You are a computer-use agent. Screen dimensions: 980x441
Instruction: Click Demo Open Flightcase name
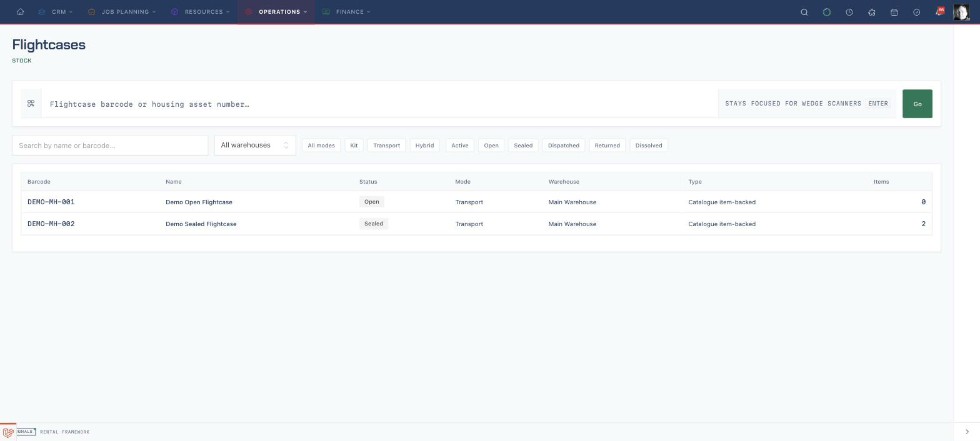coord(199,202)
